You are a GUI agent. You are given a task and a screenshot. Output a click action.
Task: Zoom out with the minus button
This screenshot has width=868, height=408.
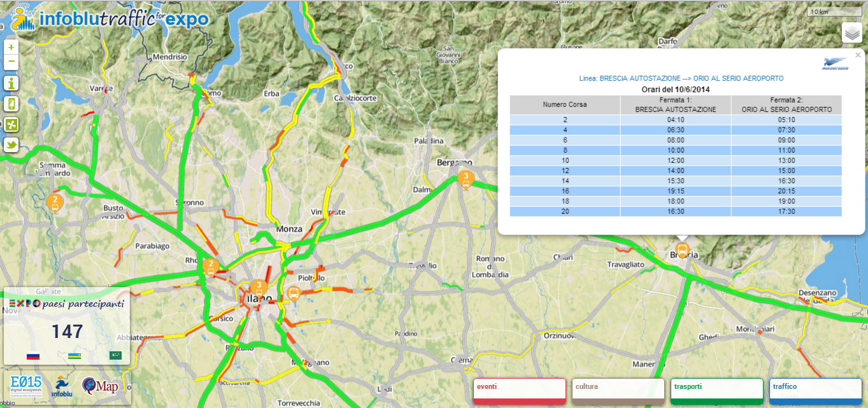pyautogui.click(x=11, y=62)
